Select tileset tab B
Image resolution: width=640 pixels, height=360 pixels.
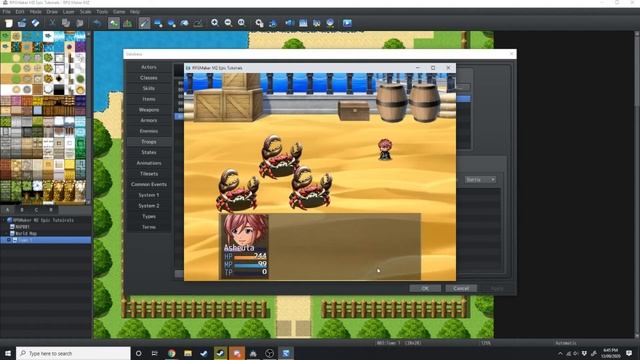coord(22,210)
